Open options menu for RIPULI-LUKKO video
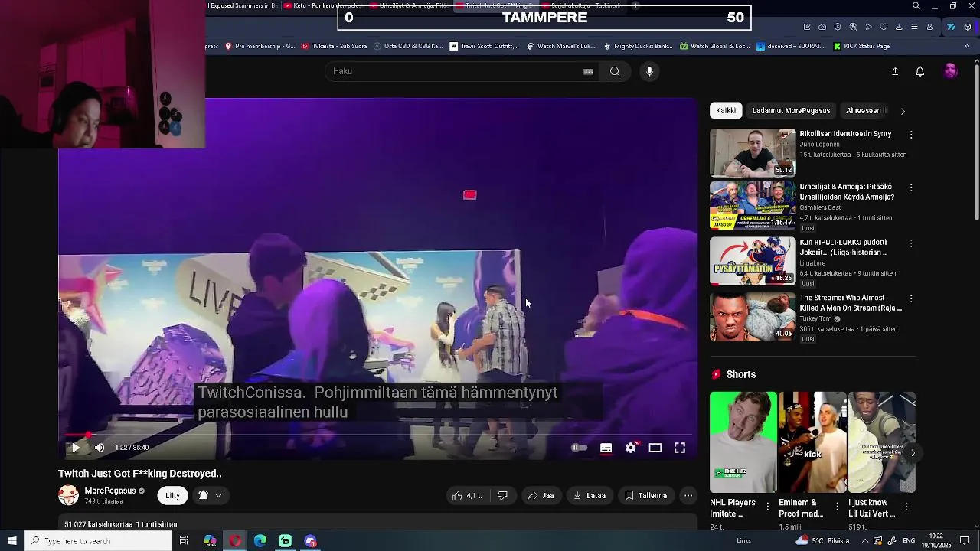Viewport: 980px width, 551px height. point(911,243)
